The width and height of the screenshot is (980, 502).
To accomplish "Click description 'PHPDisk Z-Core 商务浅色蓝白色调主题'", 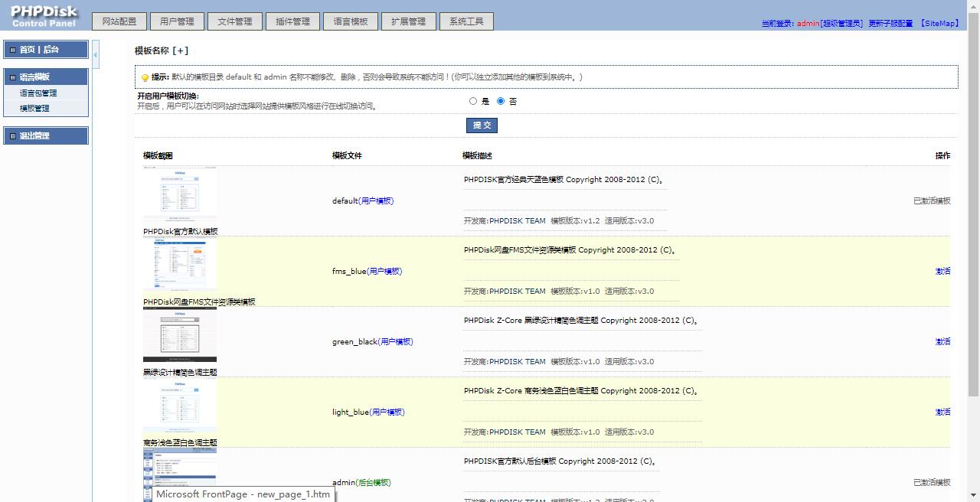I will [581, 391].
